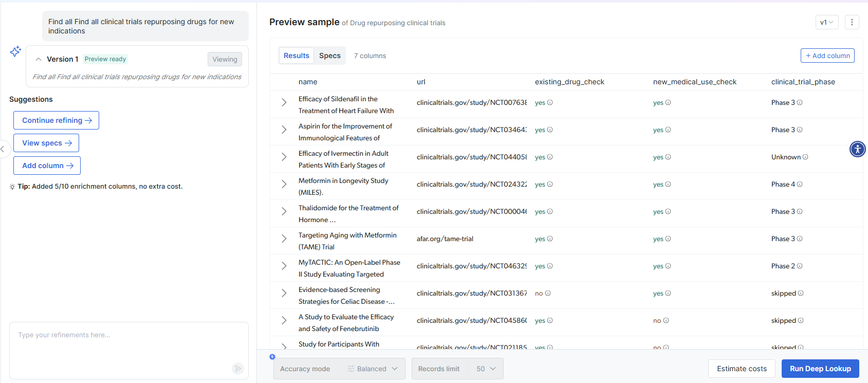Switch to the Specs tab
The image size is (868, 383).
click(x=329, y=56)
